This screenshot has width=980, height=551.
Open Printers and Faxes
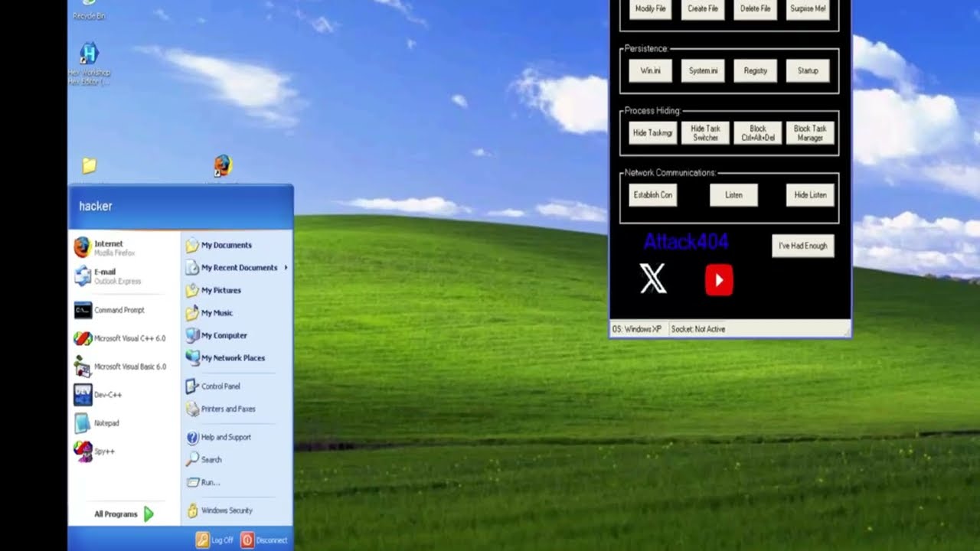(221, 409)
